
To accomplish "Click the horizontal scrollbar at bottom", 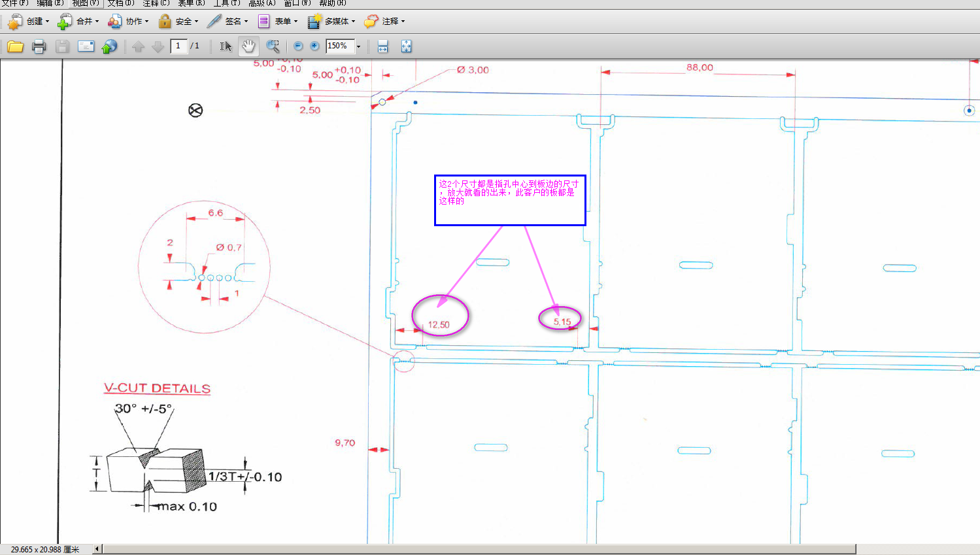I will [479, 549].
